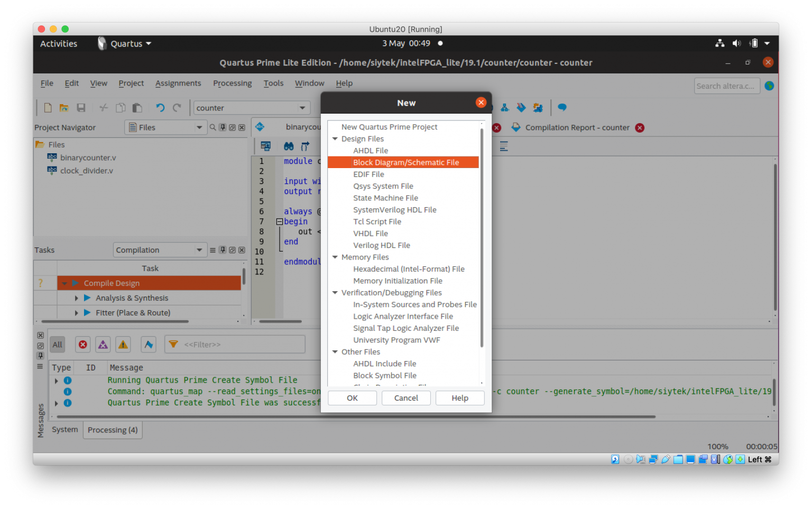This screenshot has width=812, height=509.
Task: Click the 100% progress indicator in the status bar
Action: coord(717,446)
